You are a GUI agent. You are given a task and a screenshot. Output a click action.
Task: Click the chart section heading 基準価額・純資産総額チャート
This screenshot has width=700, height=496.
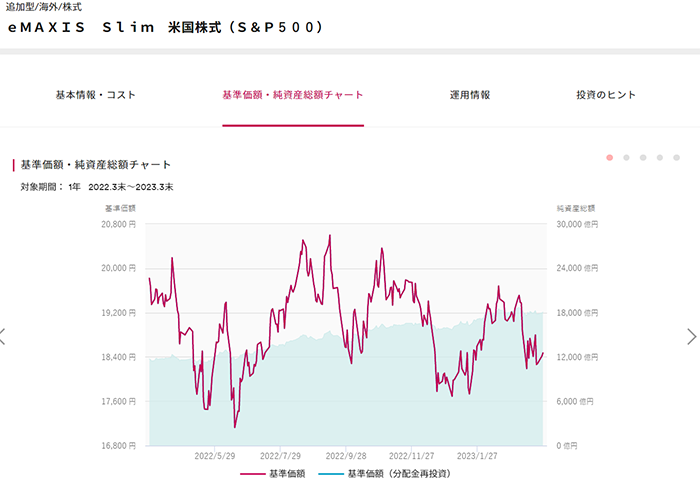click(96, 165)
